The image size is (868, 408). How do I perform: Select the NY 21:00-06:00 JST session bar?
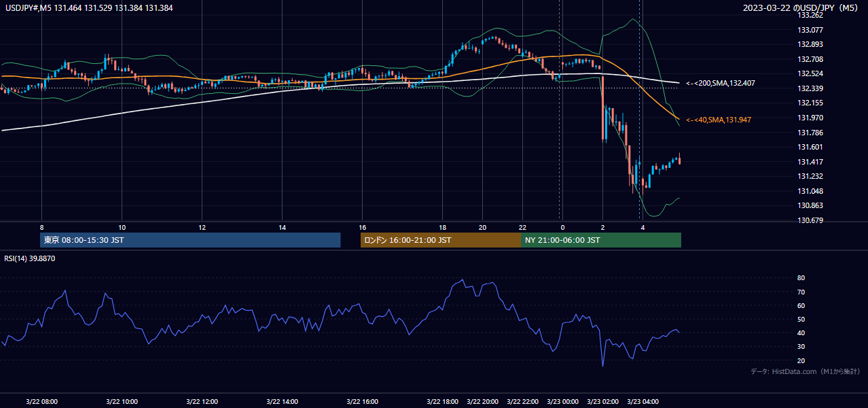601,240
